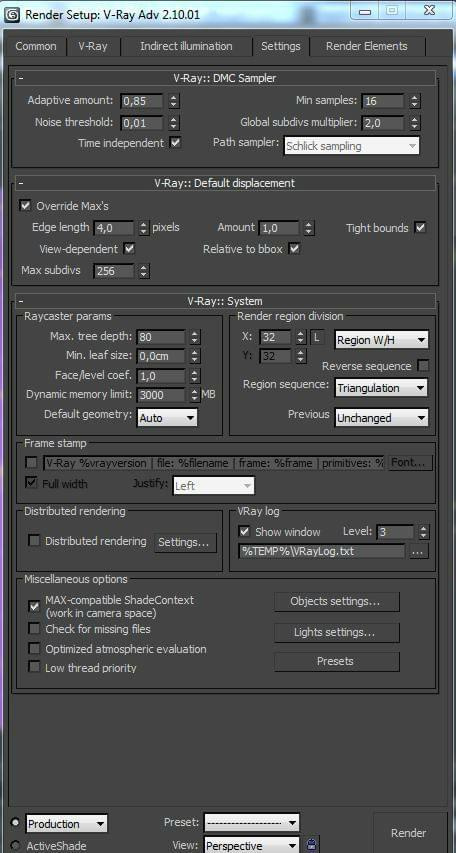Click the Dynamic memory limit spinner
Image resolution: width=456 pixels, height=853 pixels.
point(195,394)
